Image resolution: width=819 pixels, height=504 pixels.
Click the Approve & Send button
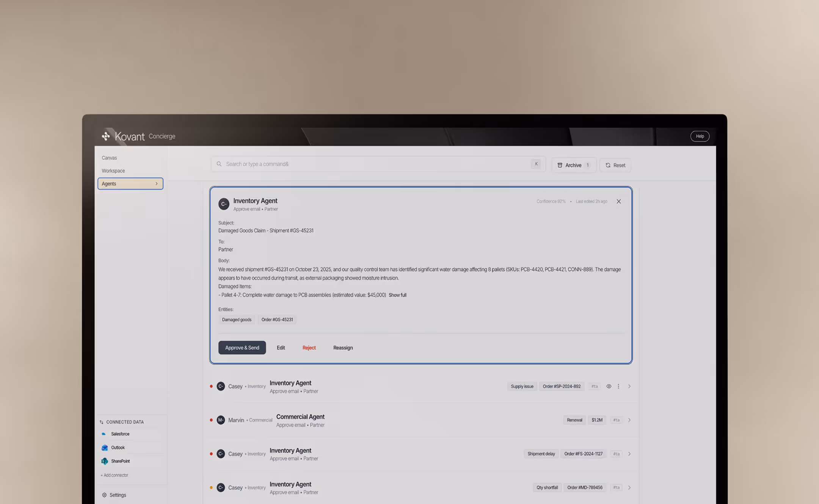click(242, 347)
